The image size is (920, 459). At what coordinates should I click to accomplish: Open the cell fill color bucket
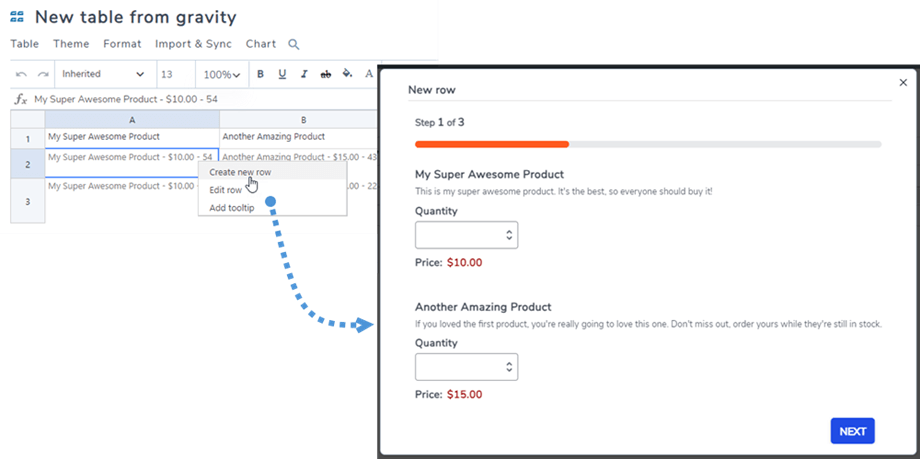click(348, 74)
